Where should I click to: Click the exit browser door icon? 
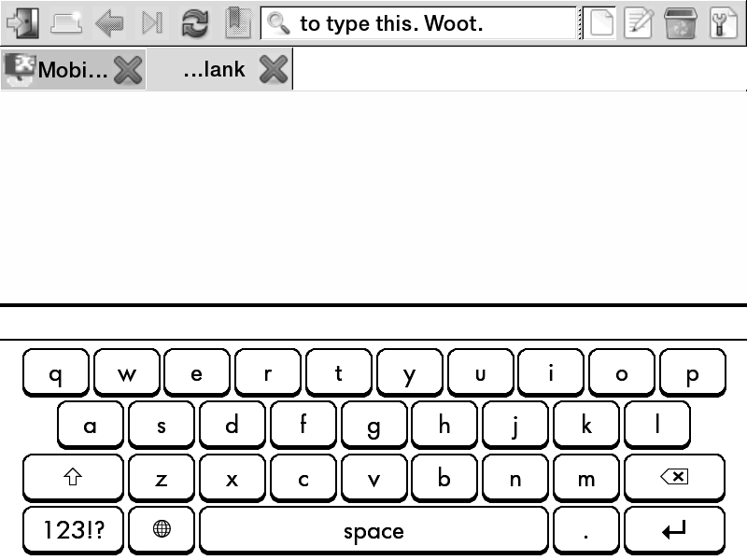click(x=22, y=22)
